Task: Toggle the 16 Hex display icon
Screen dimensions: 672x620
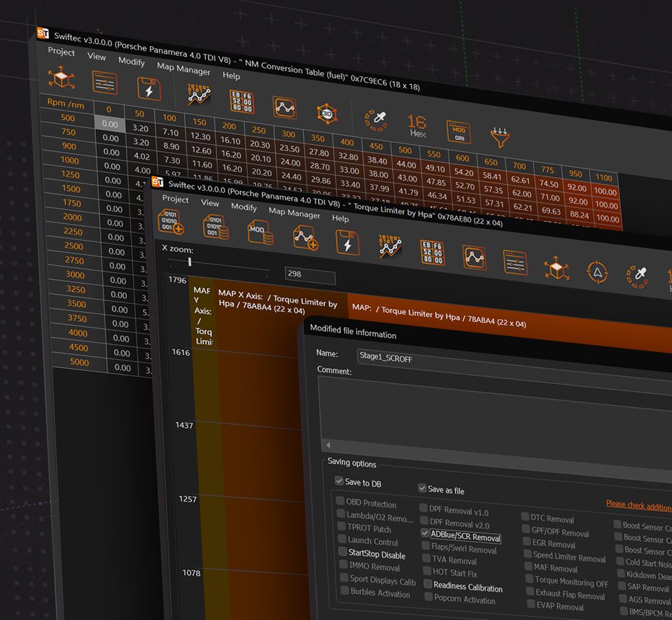Action: click(x=417, y=126)
